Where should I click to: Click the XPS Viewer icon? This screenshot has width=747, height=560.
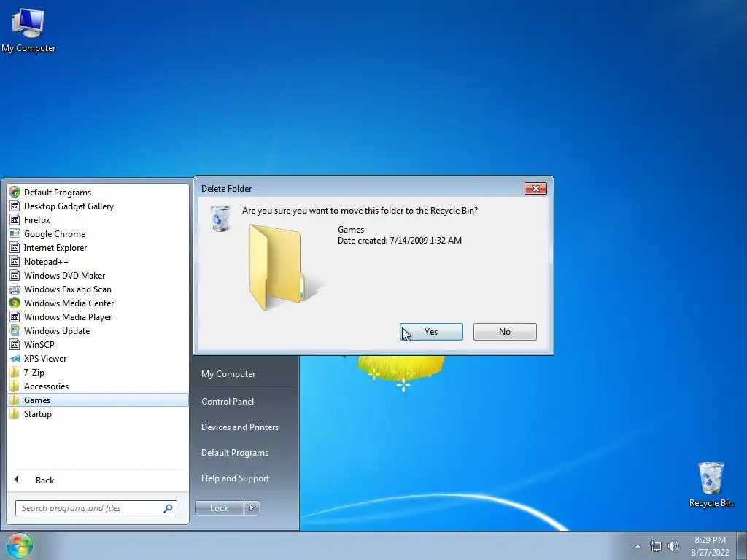pos(15,359)
